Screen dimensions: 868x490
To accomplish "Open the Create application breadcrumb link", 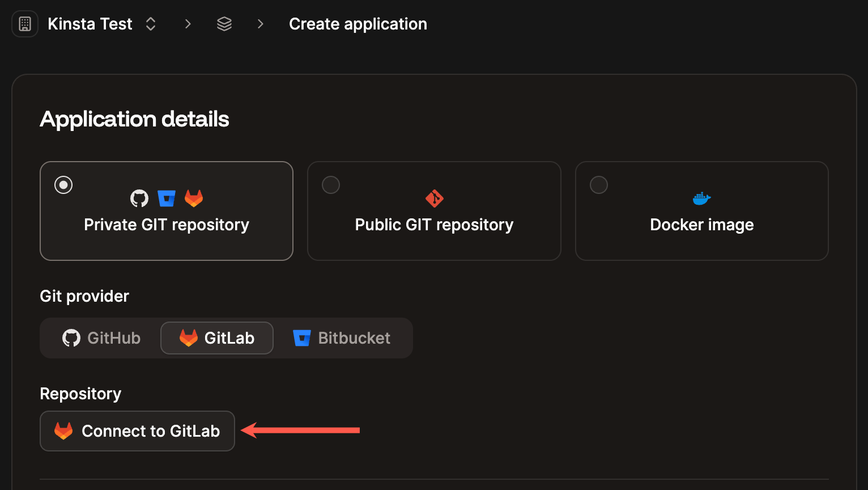I will click(358, 23).
